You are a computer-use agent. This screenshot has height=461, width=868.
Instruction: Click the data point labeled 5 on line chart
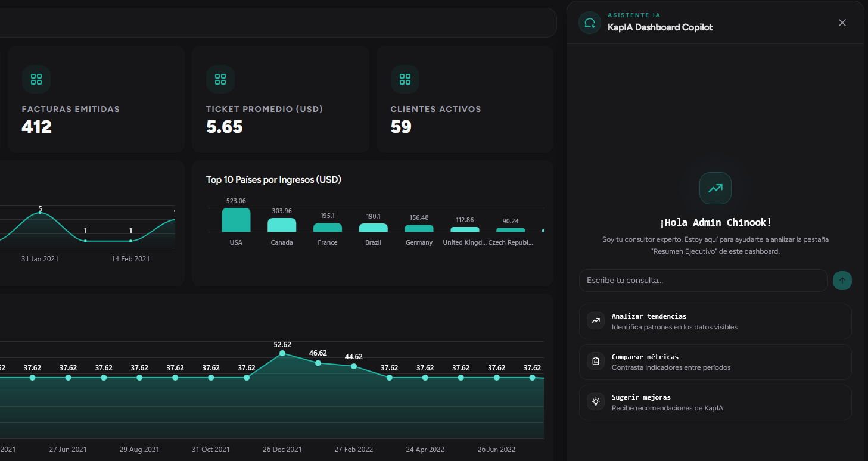point(40,213)
